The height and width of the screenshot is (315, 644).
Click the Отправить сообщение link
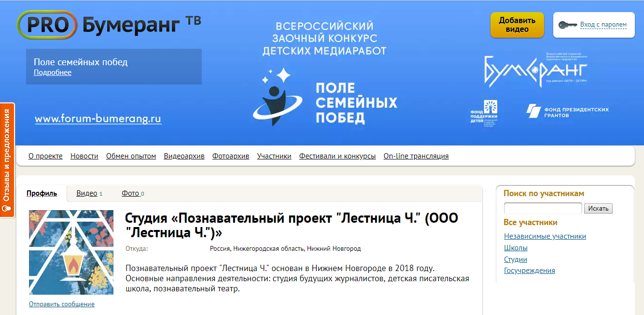point(61,304)
